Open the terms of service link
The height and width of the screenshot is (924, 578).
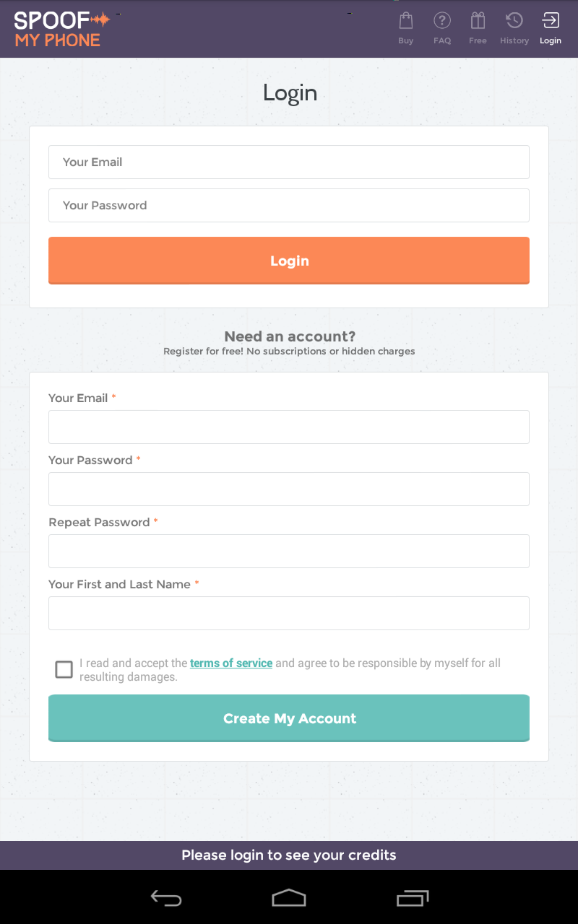click(x=231, y=663)
